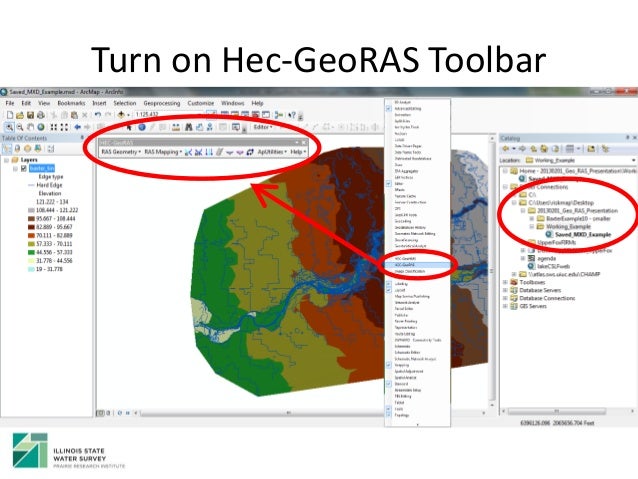The height and width of the screenshot is (479, 638).
Task: Open the Edit menu
Action: click(26, 103)
